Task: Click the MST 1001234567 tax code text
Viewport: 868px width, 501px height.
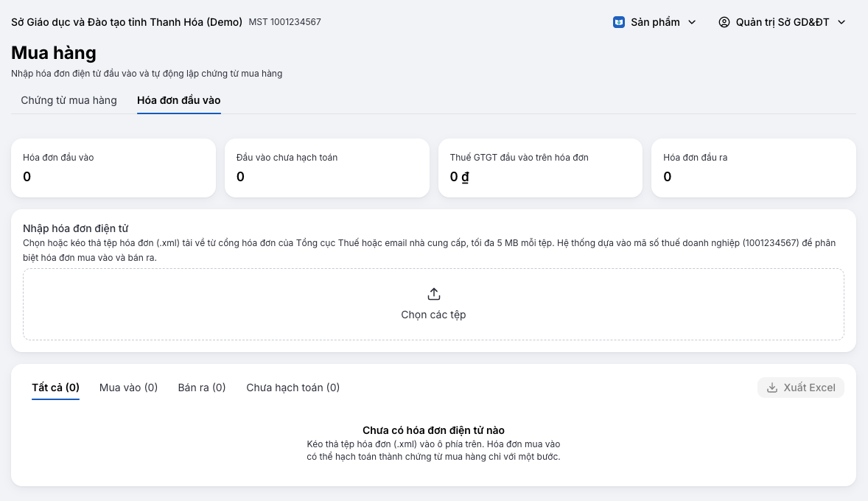Action: [x=284, y=22]
